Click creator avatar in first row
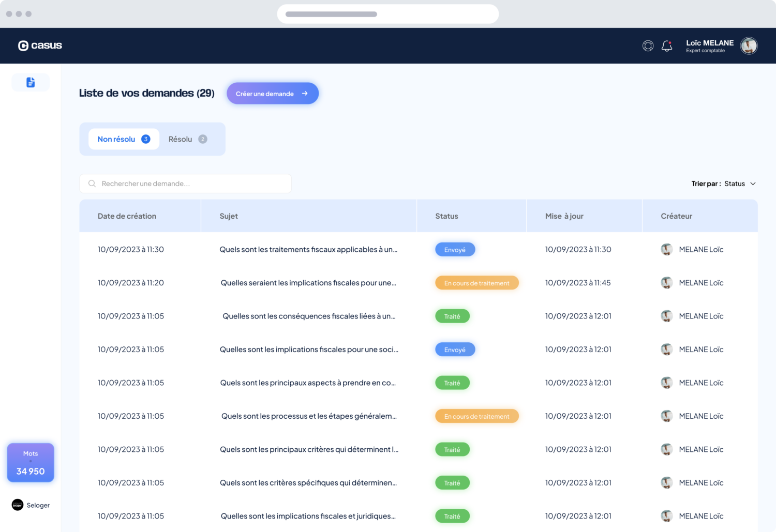This screenshot has height=532, width=776. point(667,250)
